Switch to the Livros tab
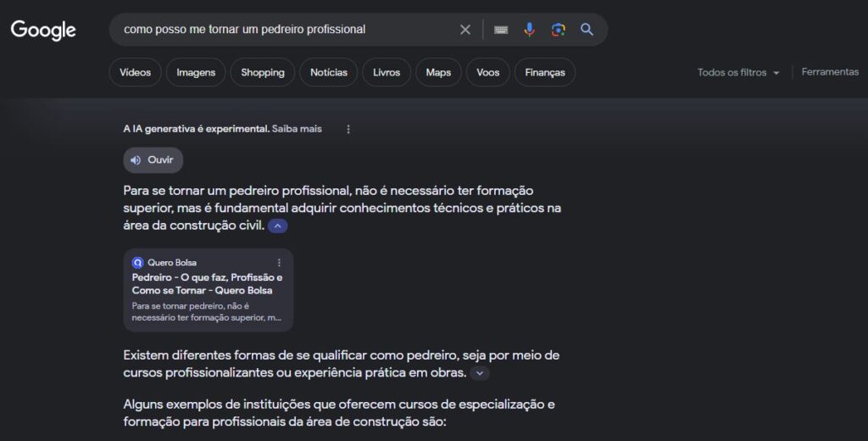868x441 pixels. click(x=387, y=73)
